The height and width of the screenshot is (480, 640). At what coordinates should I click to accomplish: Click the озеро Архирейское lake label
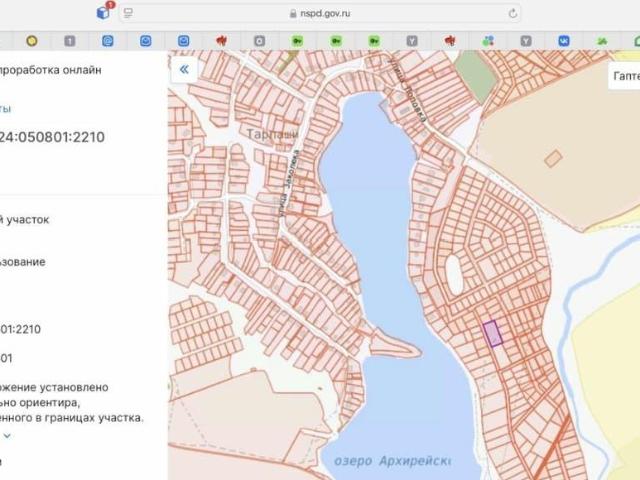392,461
